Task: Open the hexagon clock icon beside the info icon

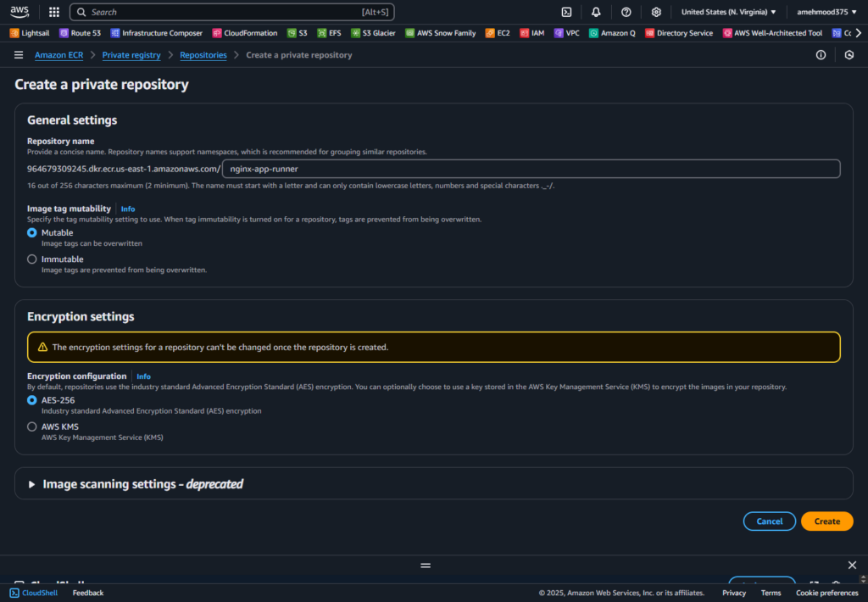Action: coord(849,55)
